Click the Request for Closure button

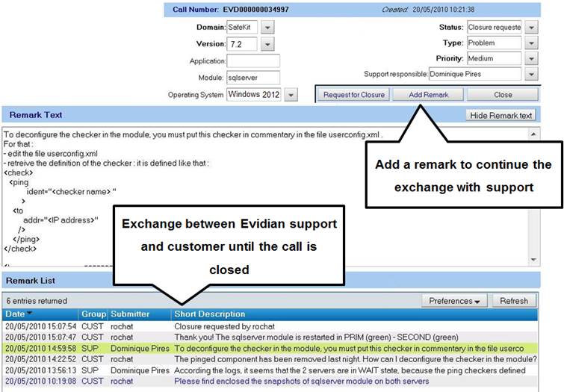(353, 95)
